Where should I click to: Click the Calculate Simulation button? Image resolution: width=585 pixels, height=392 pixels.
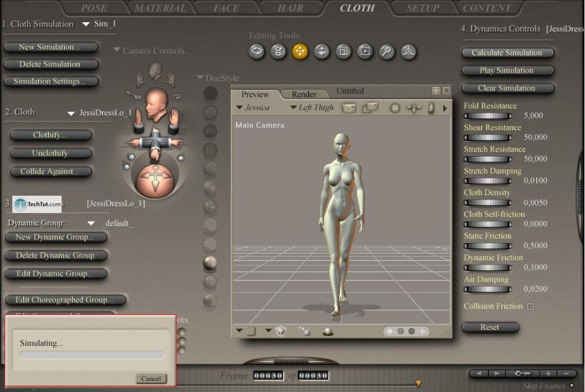pyautogui.click(x=507, y=53)
